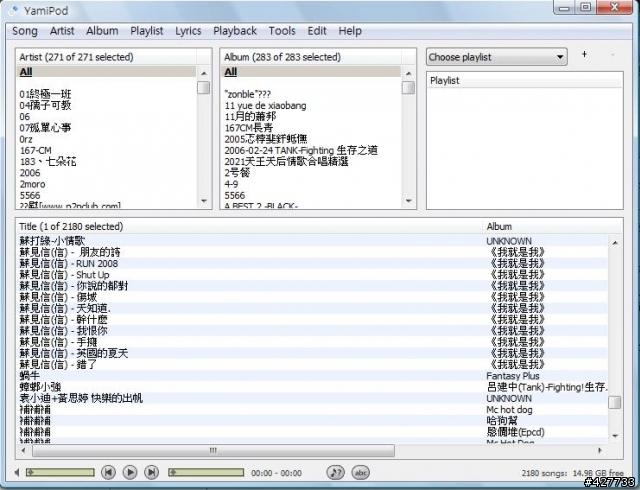
Task: Open the Choose playlist dropdown
Action: (x=497, y=57)
